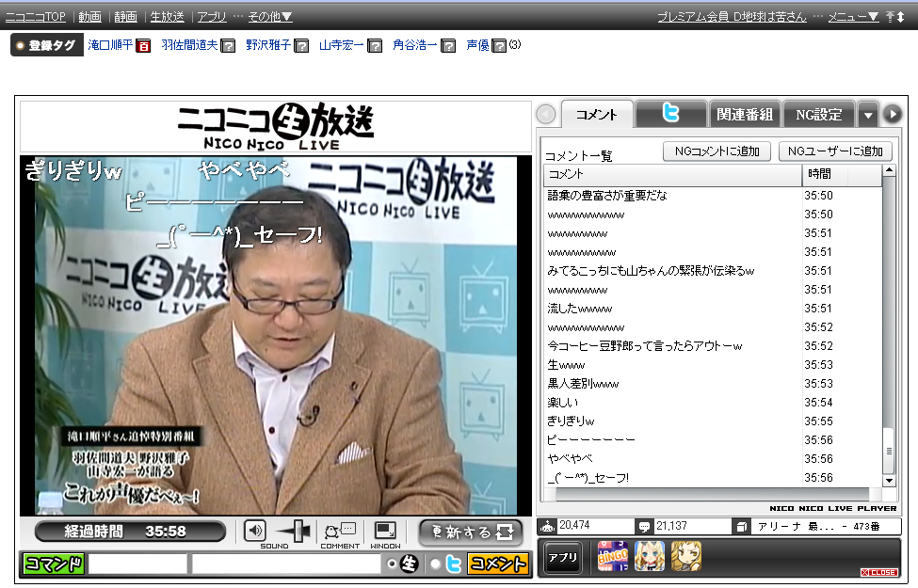The image size is (918, 588).
Task: Mute the sound speaker icon
Action: [255, 531]
